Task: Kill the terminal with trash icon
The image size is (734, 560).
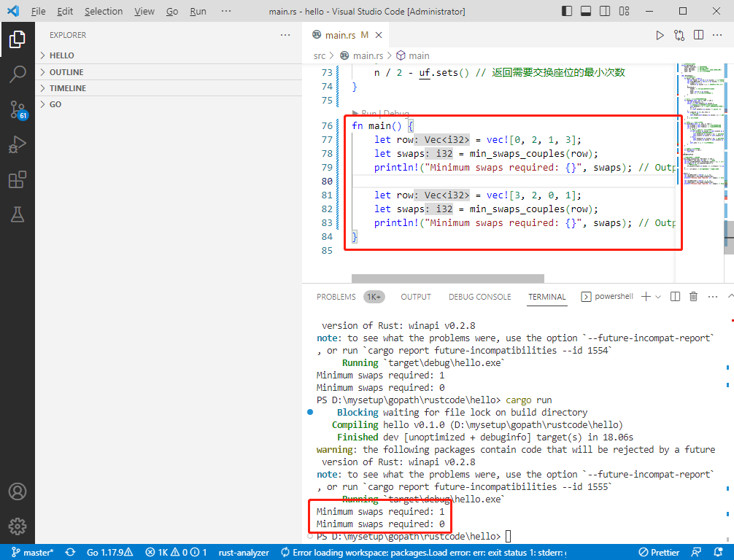Action: pos(693,297)
